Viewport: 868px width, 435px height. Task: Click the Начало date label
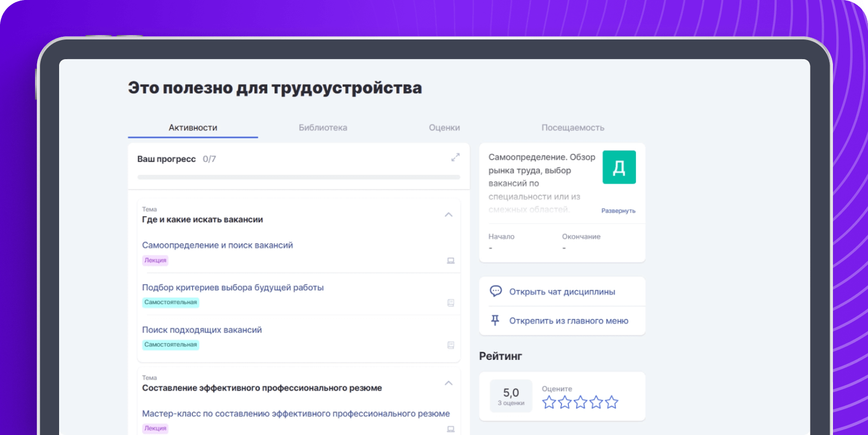pos(501,237)
